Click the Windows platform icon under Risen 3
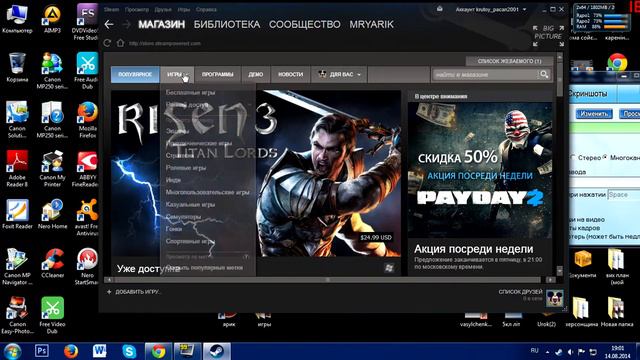Screen dimensions: 640x360 (389, 268)
